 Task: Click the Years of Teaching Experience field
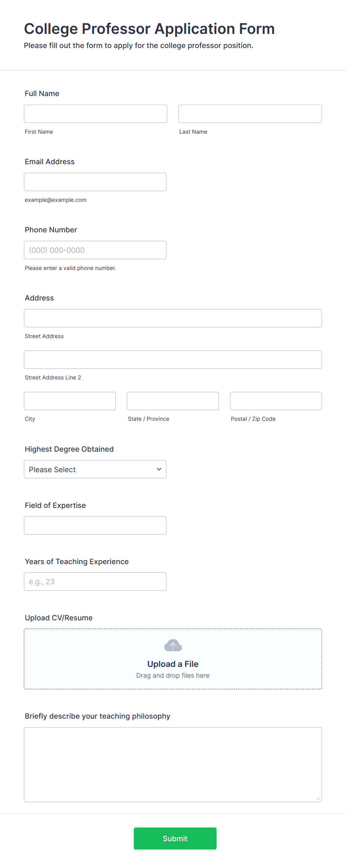95,581
